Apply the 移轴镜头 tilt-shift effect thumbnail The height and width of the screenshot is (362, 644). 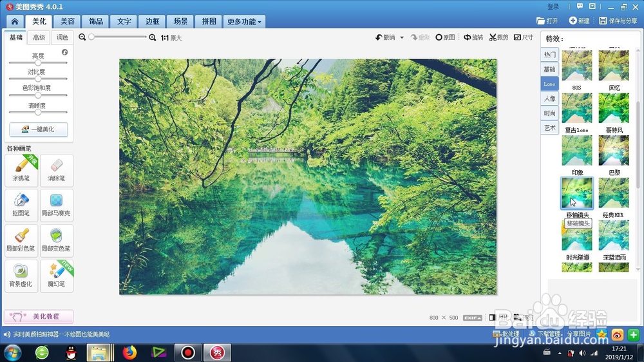click(x=577, y=193)
